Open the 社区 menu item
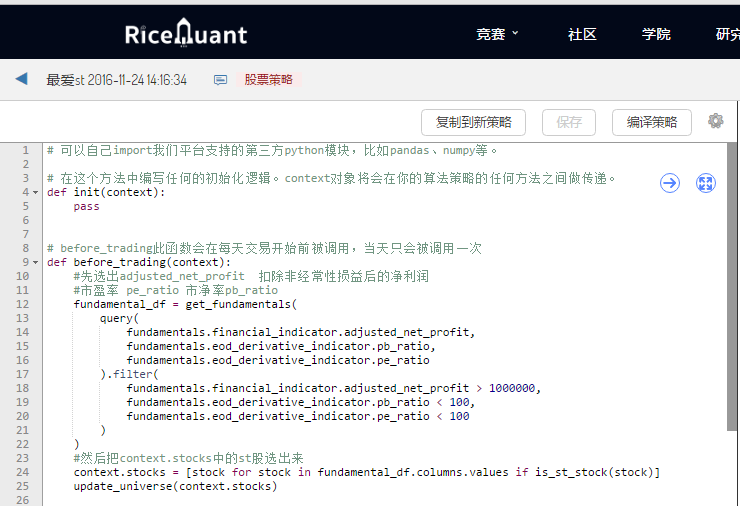This screenshot has width=740, height=506. [x=582, y=34]
